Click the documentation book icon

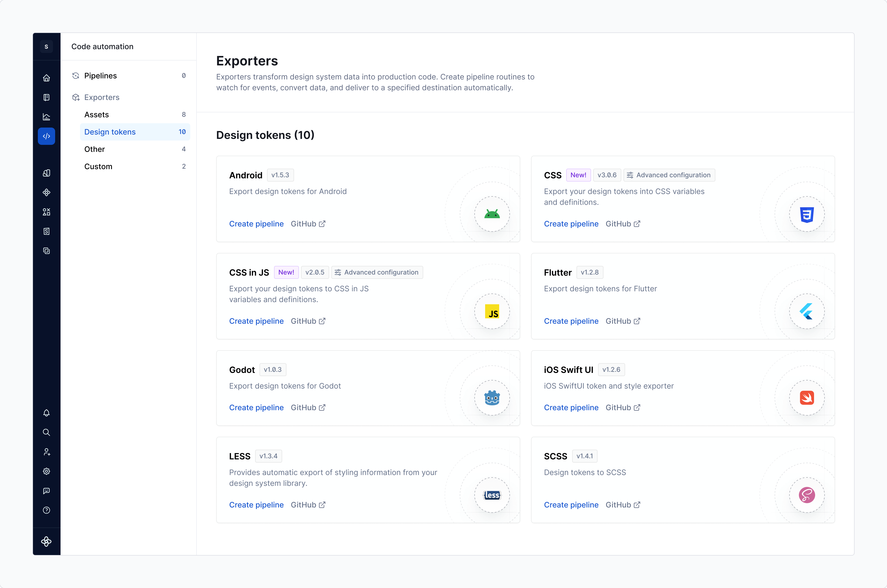[x=46, y=98]
